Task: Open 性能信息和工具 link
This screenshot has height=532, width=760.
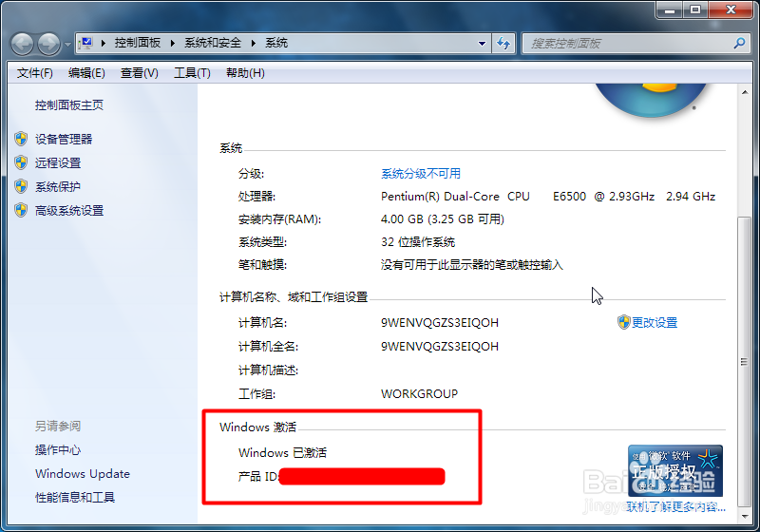Action: click(x=75, y=497)
